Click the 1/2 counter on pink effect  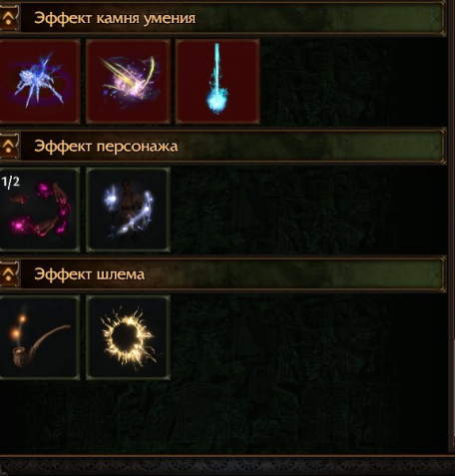pyautogui.click(x=10, y=182)
